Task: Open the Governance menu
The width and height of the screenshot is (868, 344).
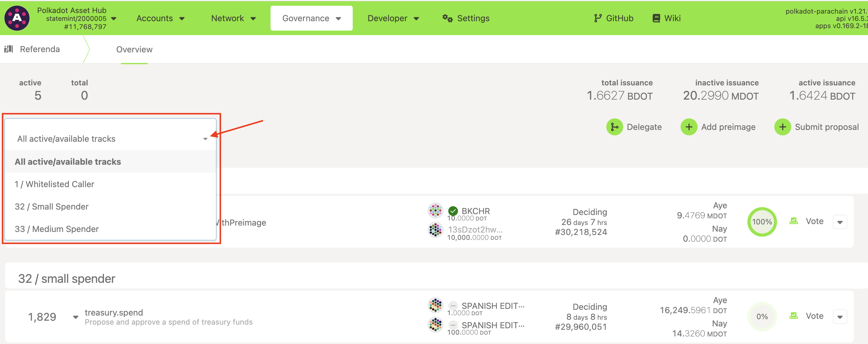Action: tap(311, 18)
